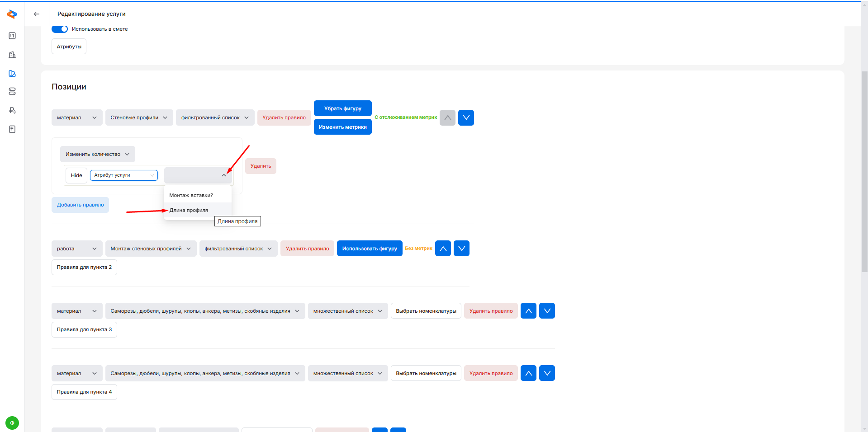This screenshot has height=432, width=868.
Task: Click the page vertical scrollbar
Action: tap(864, 172)
